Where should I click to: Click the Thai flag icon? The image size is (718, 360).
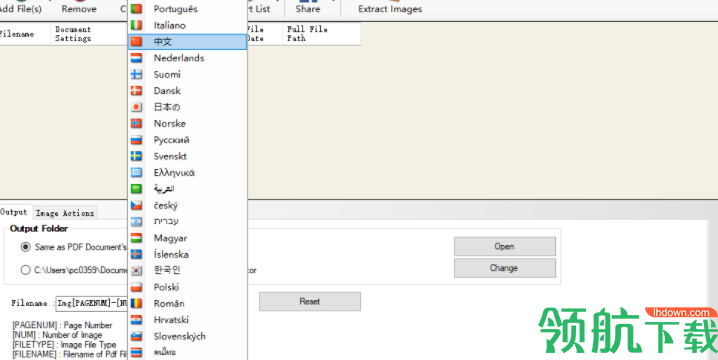pyautogui.click(x=136, y=352)
